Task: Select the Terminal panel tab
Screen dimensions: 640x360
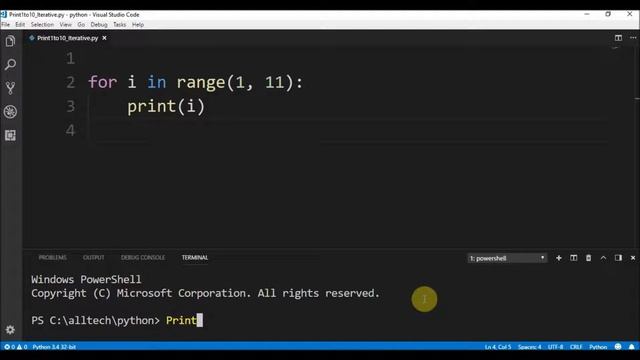Action: (195, 258)
